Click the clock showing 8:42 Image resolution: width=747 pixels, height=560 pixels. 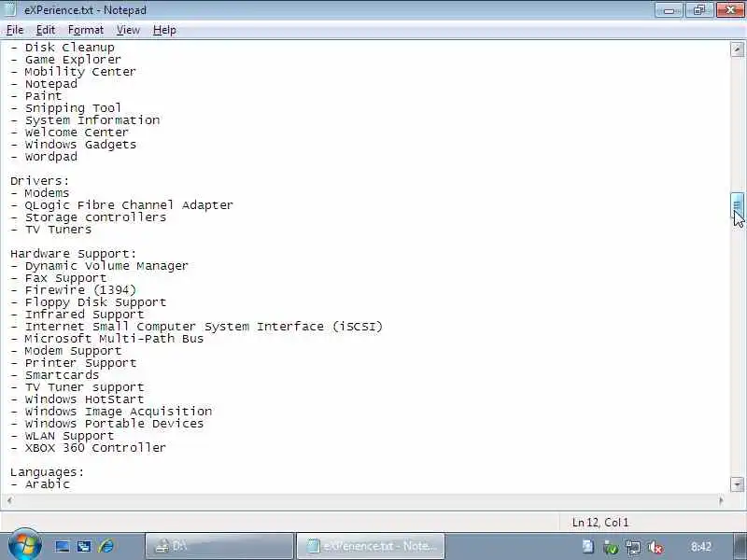(x=701, y=546)
